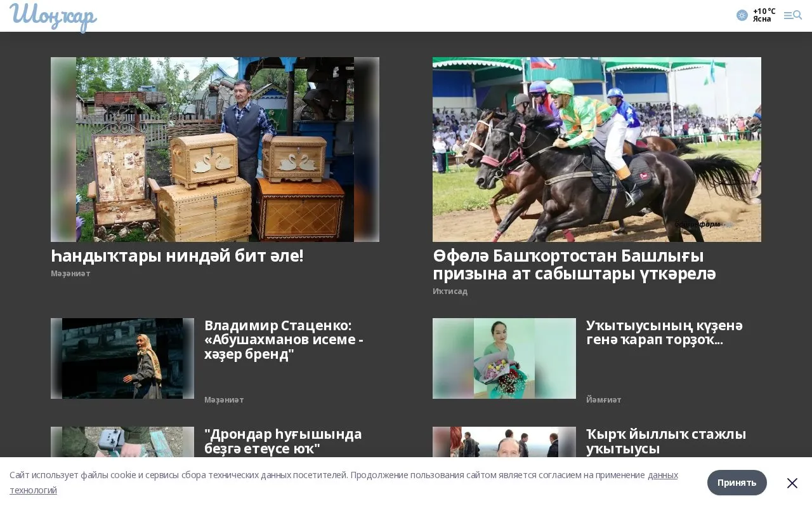The image size is (812, 508).
Task: Select the Иҡтисад category label
Action: [450, 291]
